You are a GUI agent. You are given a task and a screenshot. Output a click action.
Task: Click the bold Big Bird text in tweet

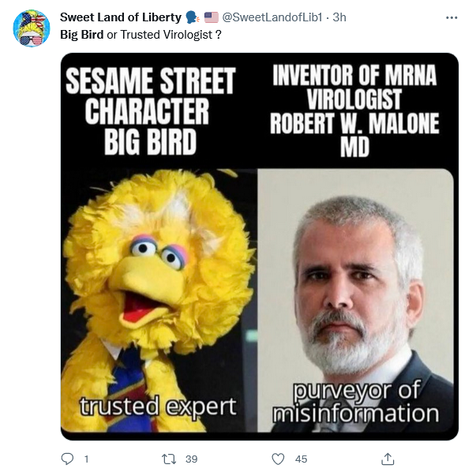[x=81, y=35]
